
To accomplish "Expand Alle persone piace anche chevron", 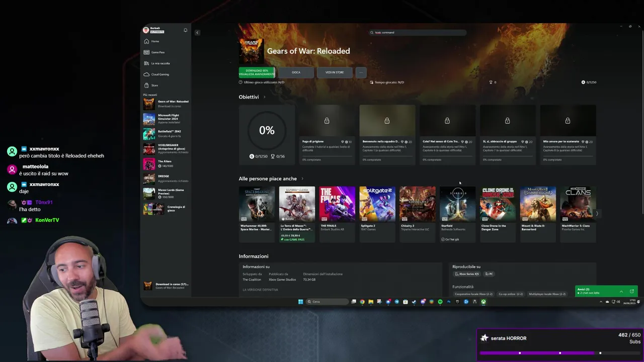I will click(x=302, y=178).
